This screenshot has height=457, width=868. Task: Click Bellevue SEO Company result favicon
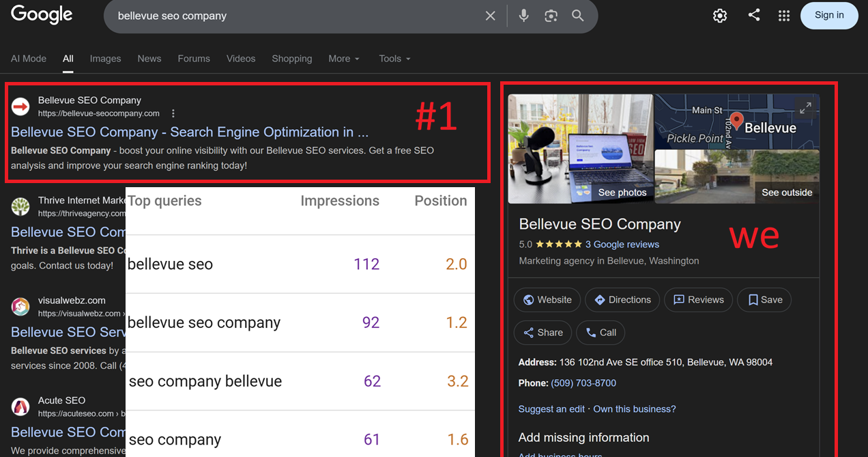click(20, 107)
